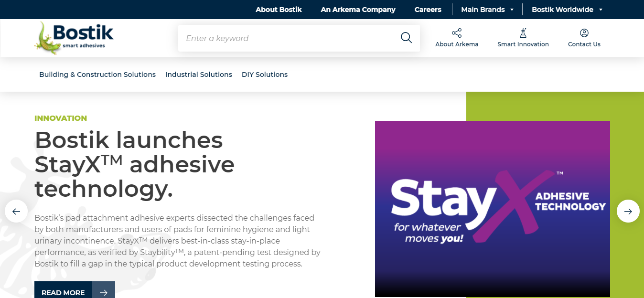The width and height of the screenshot is (644, 298).
Task: Click the 'Bostik launches StayX adhesive technology' headline
Action: [x=134, y=165]
